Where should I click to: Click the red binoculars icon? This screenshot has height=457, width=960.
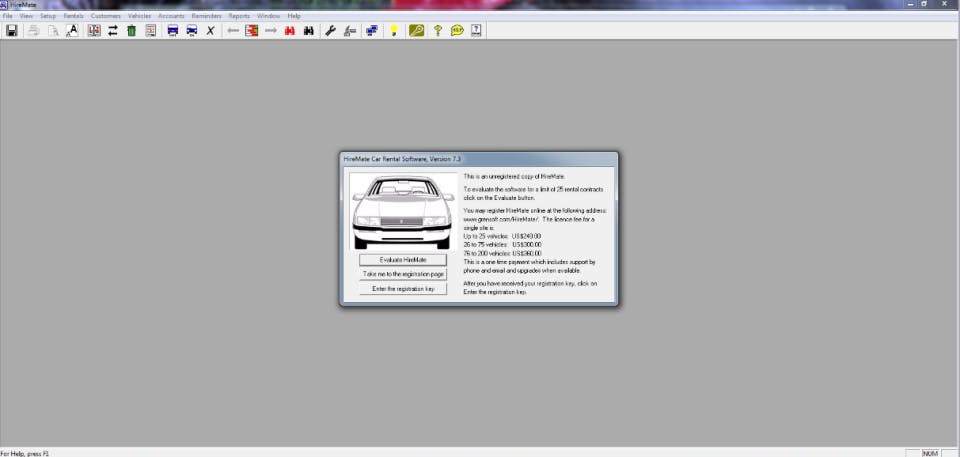pyautogui.click(x=290, y=31)
